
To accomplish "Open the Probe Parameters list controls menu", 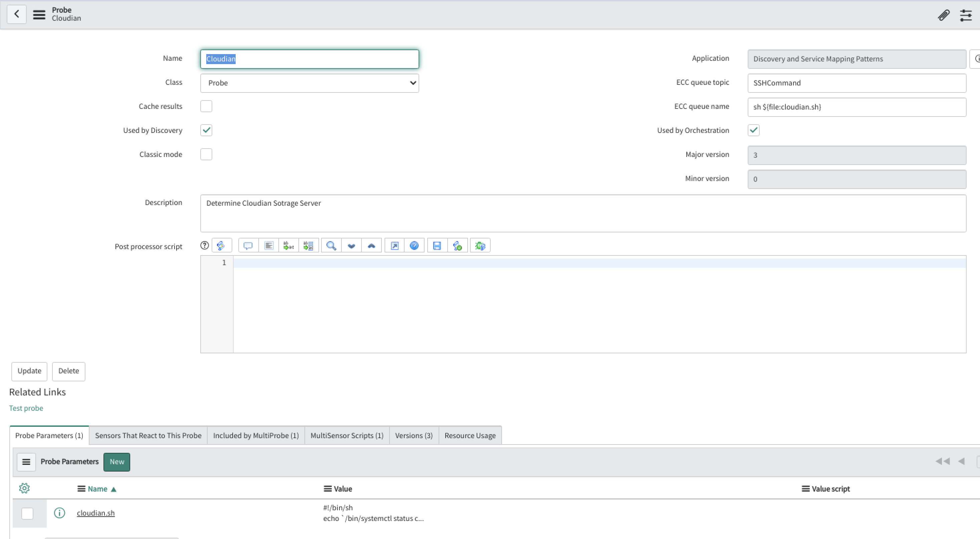I will click(x=26, y=462).
